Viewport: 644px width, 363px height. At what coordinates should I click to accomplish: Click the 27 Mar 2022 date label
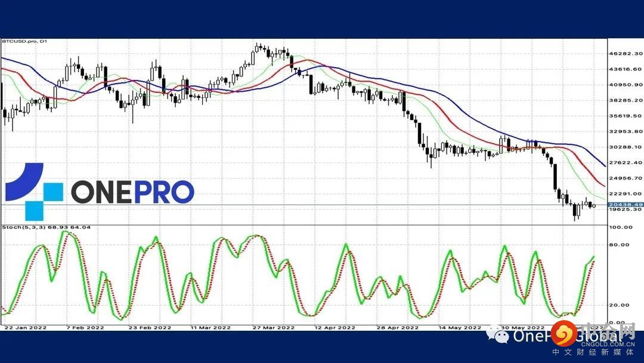[274, 328]
